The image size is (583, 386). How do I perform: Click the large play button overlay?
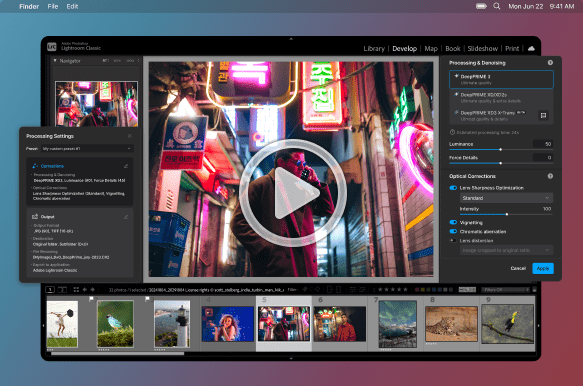(293, 193)
